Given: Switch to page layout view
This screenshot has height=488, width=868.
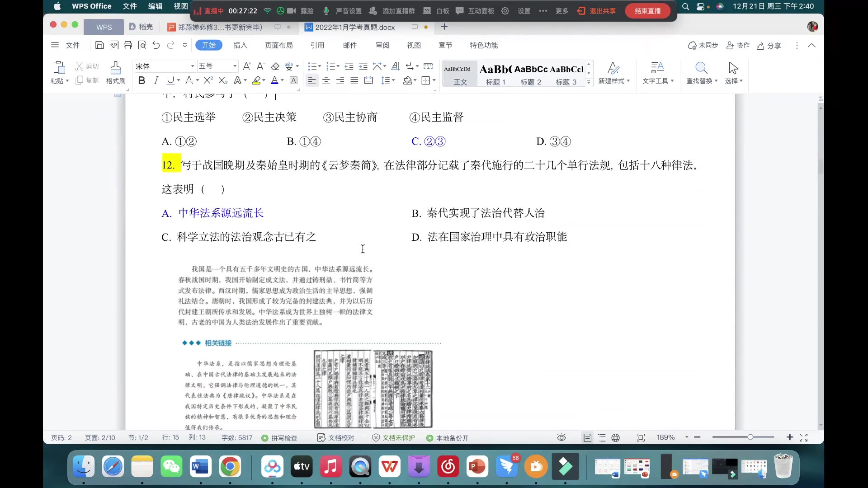Looking at the screenshot, I should pyautogui.click(x=587, y=437).
